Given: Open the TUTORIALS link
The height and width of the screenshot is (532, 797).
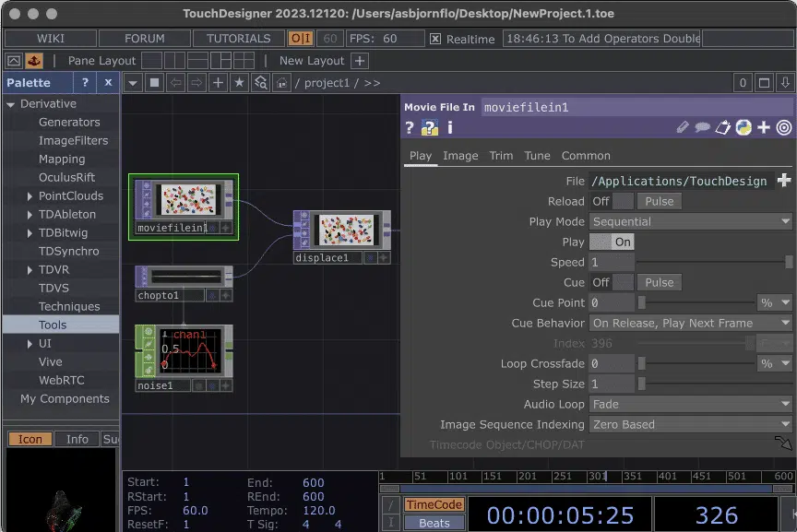Looking at the screenshot, I should 238,39.
